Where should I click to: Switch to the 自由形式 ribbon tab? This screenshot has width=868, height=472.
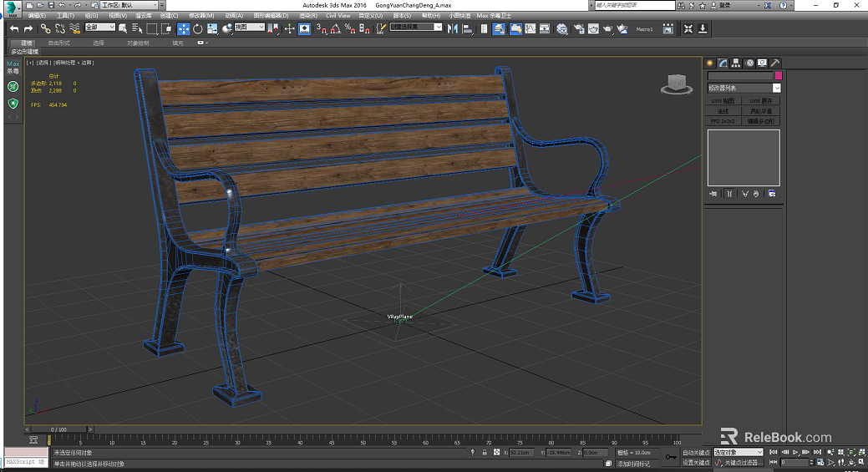point(58,43)
